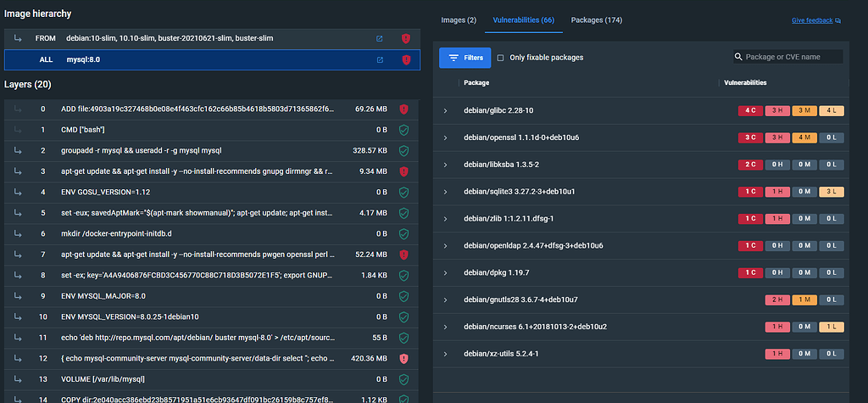Switch to Packages (174) tab
The image size is (868, 403).
tap(597, 20)
